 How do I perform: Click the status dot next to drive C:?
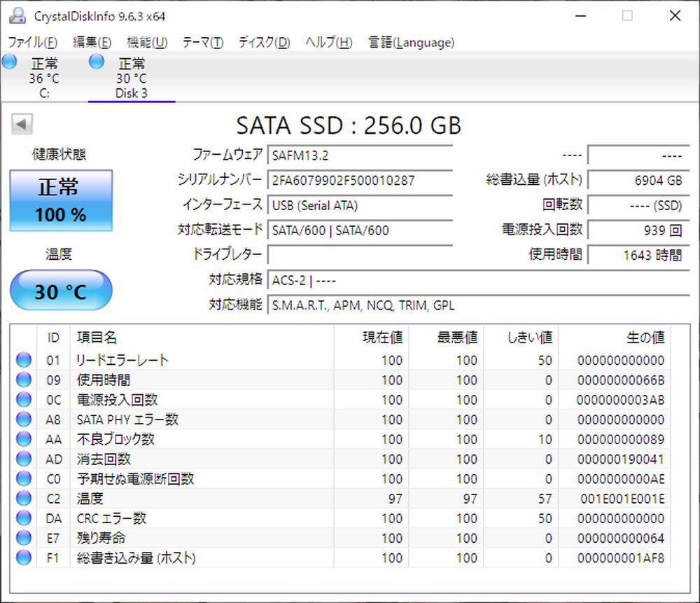tap(9, 62)
